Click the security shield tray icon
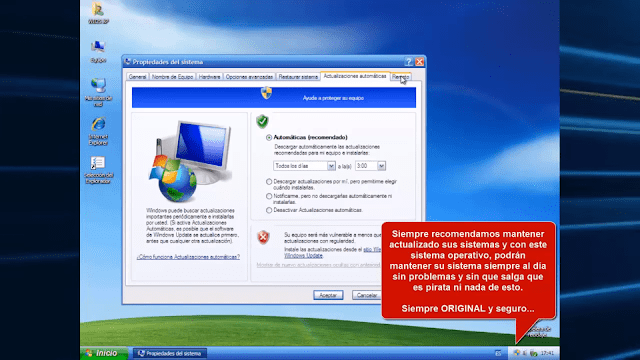 pos(516,353)
